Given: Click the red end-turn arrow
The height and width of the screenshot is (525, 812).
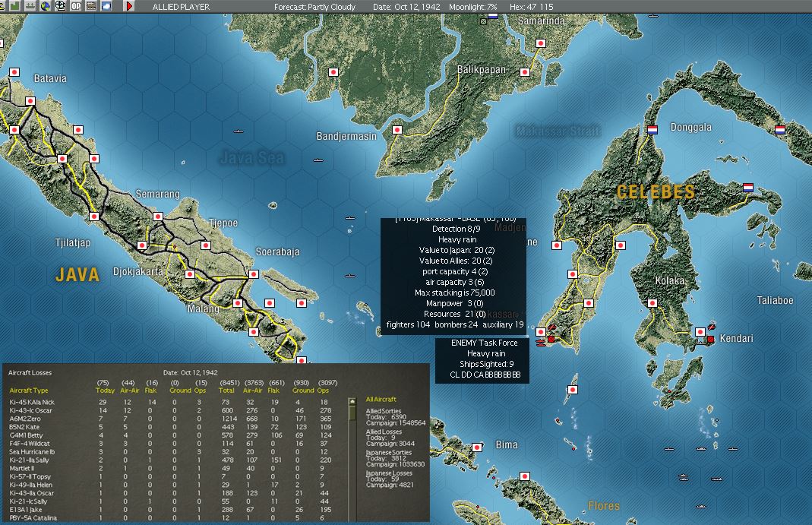Looking at the screenshot, I should click(129, 6).
